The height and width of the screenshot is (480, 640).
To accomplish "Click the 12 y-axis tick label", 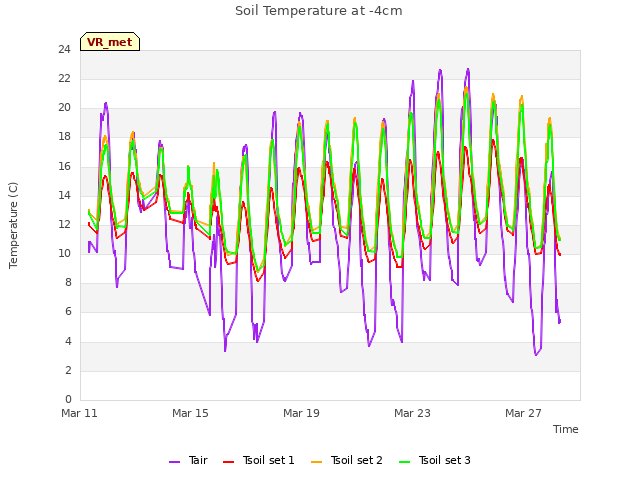I will point(64,224).
